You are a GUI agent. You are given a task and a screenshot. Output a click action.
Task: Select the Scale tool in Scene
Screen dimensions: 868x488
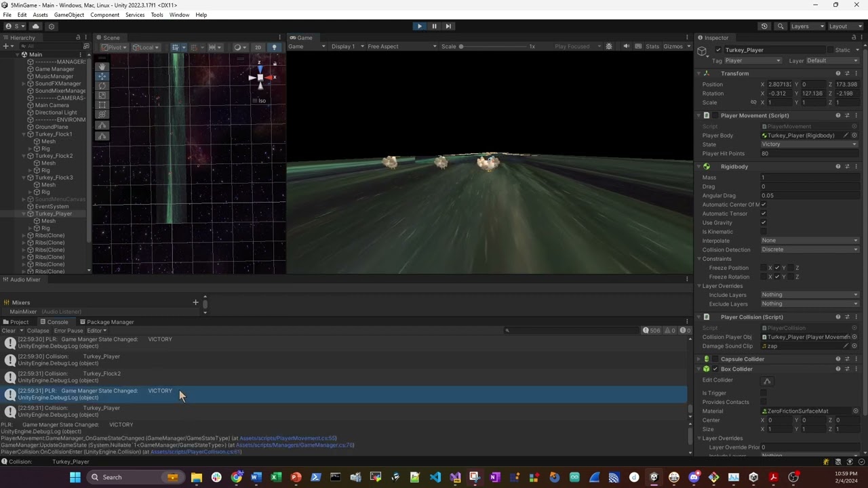[102, 96]
